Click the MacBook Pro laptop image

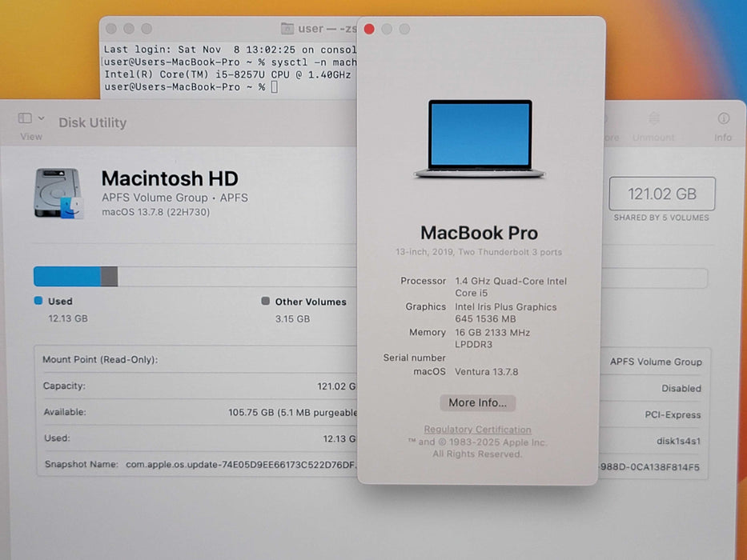pos(480,138)
